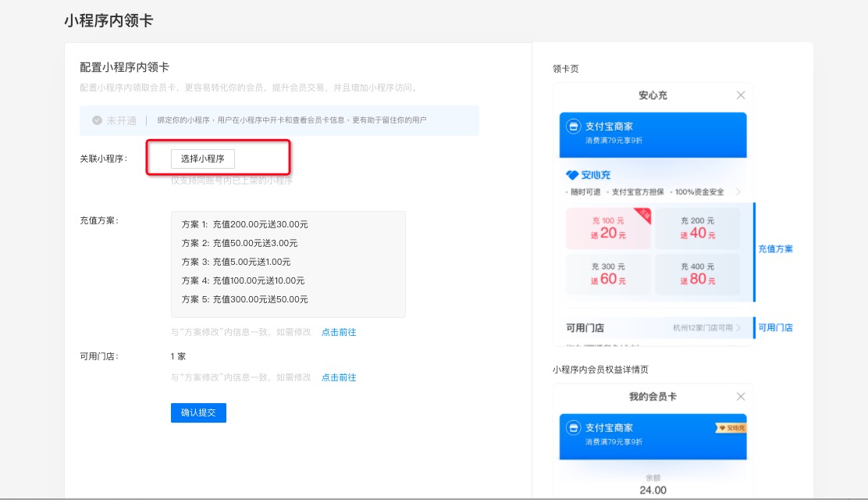Click the 领卡页 section label
The image size is (868, 500).
pyautogui.click(x=565, y=69)
